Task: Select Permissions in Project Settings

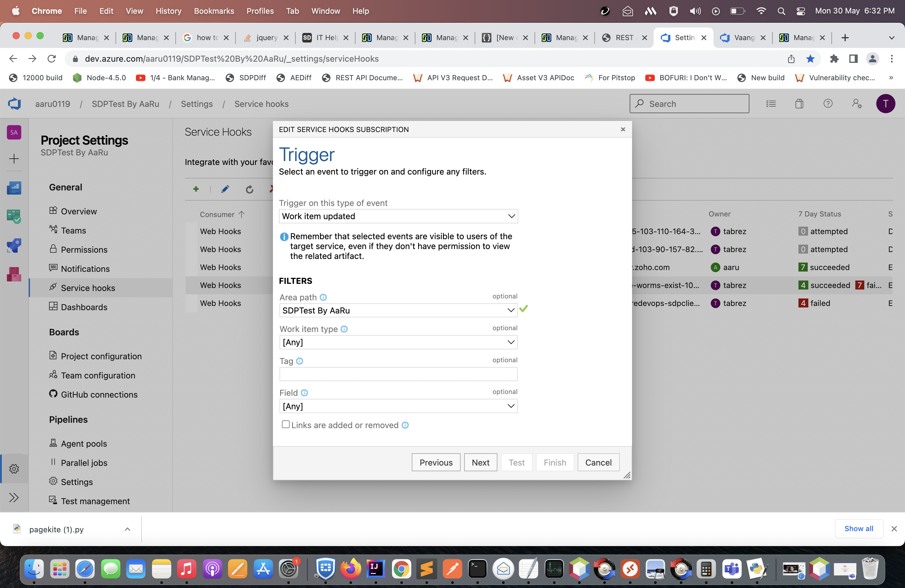Action: point(84,249)
